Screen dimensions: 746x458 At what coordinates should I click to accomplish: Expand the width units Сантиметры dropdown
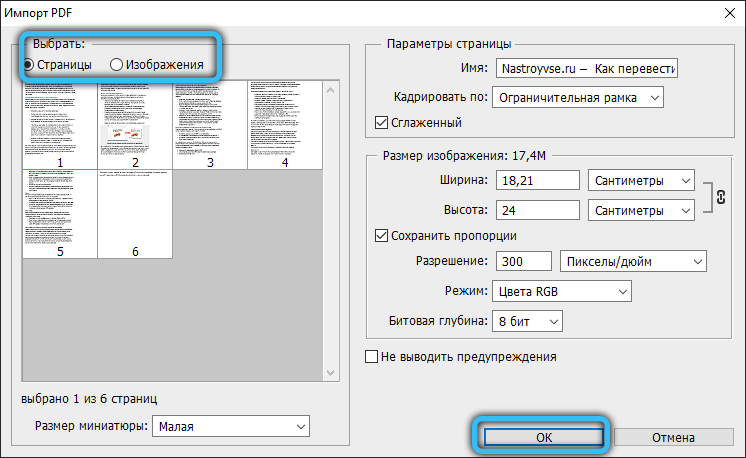point(642,180)
